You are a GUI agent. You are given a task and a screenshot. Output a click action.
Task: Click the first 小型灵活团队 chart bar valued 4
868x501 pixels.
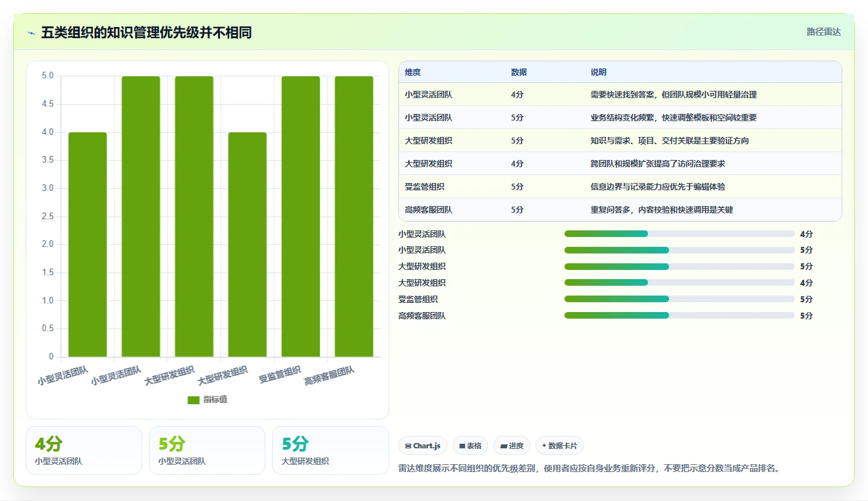(88, 245)
